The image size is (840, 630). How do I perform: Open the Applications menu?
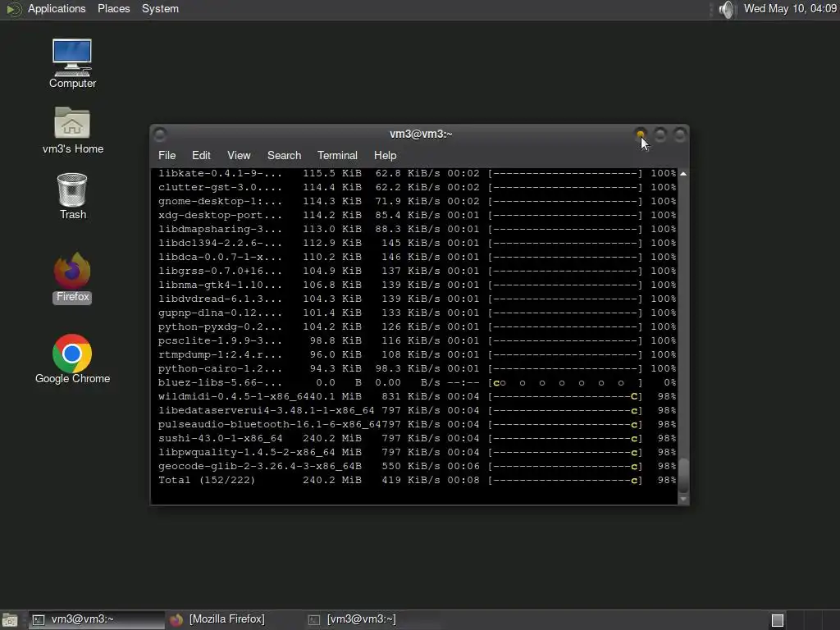coord(57,8)
